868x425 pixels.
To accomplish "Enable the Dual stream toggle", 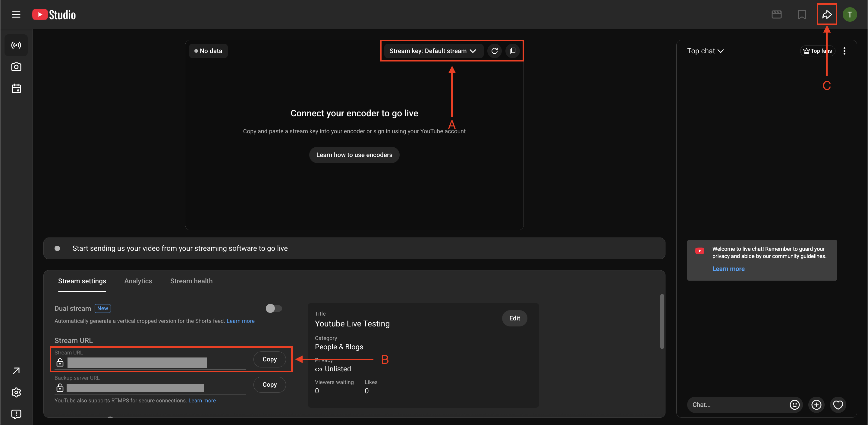I will point(274,308).
